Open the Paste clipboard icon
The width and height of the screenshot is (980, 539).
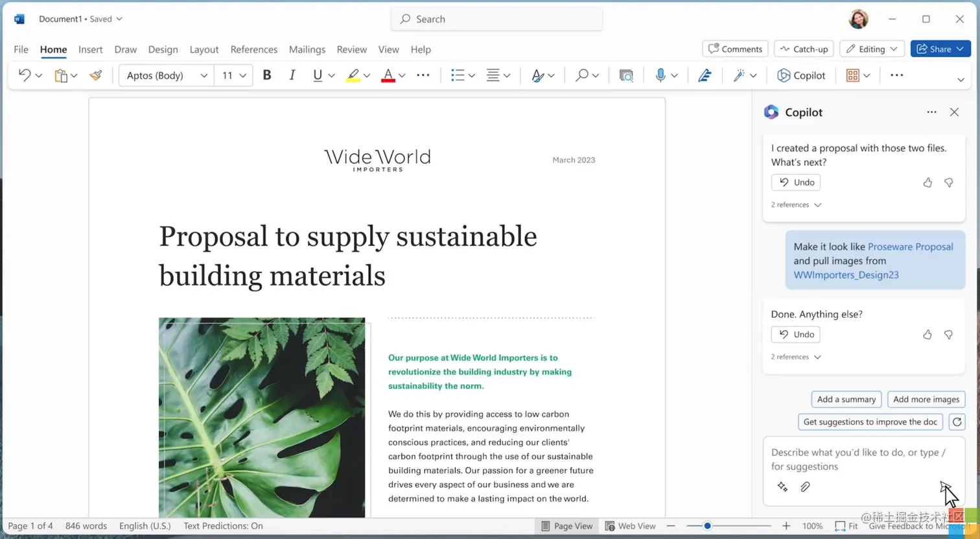pos(61,76)
